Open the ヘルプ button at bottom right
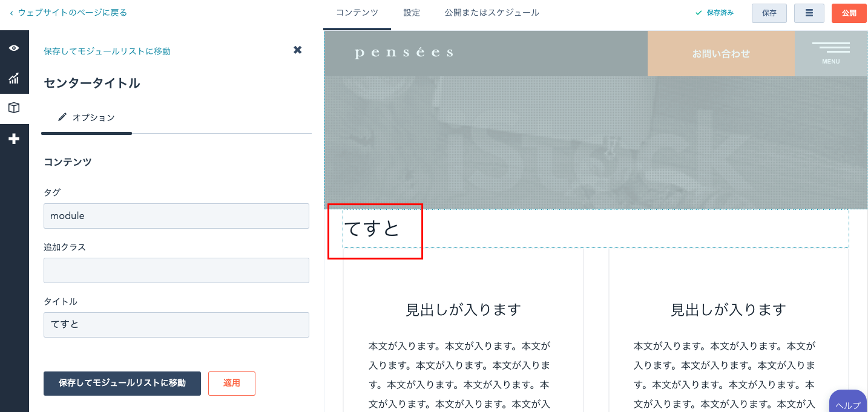Viewport: 868px width, 412px height. click(x=847, y=404)
